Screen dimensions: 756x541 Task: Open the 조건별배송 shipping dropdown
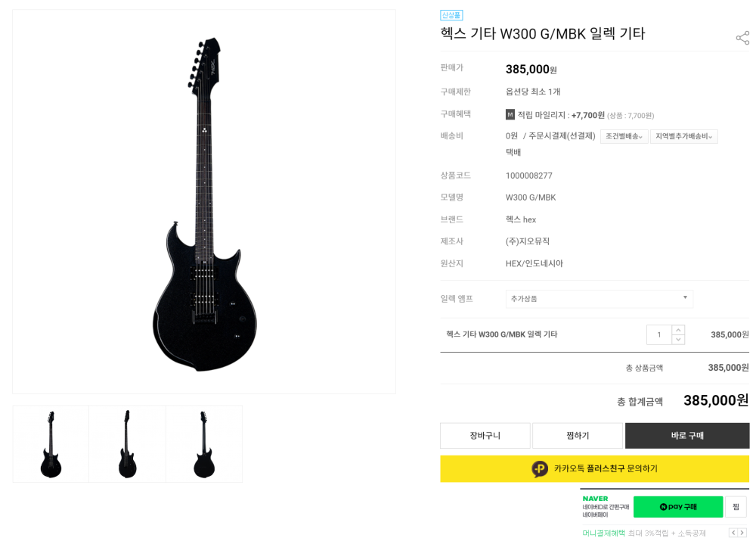[x=624, y=136]
